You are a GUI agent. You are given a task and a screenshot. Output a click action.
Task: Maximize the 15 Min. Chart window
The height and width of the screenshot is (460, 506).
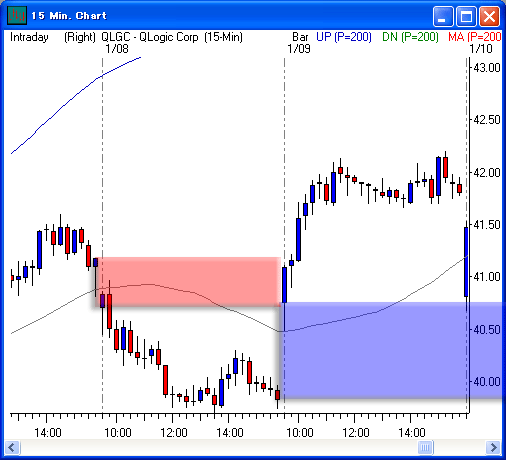point(466,16)
